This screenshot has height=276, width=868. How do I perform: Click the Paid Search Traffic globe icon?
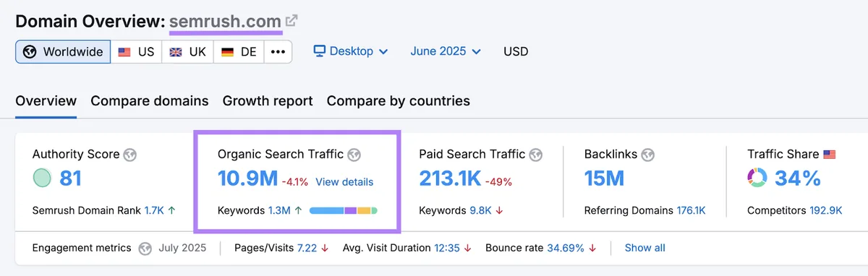point(536,154)
